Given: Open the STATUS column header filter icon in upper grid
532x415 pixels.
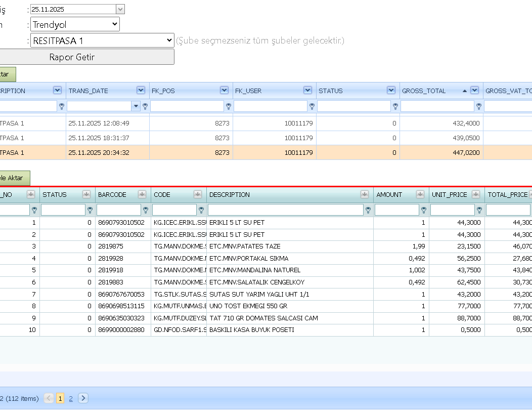Looking at the screenshot, I should coord(391,90).
